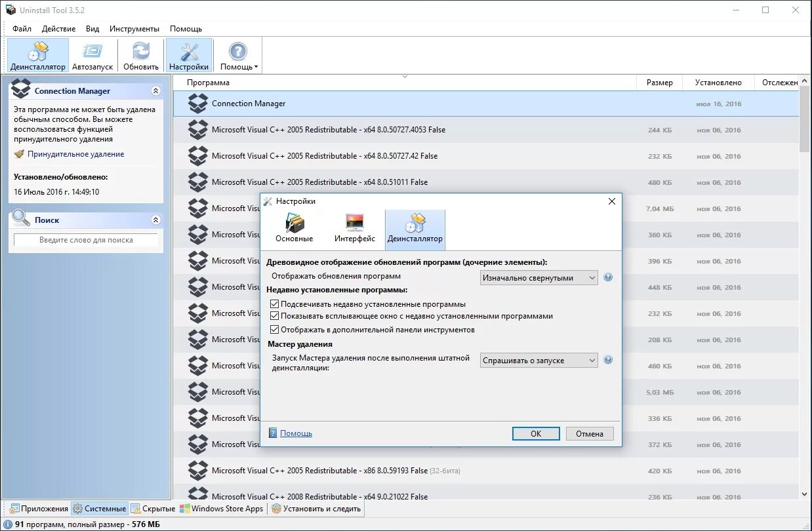
Task: Click the broom icon of Принудительное удаление
Action: tap(19, 154)
